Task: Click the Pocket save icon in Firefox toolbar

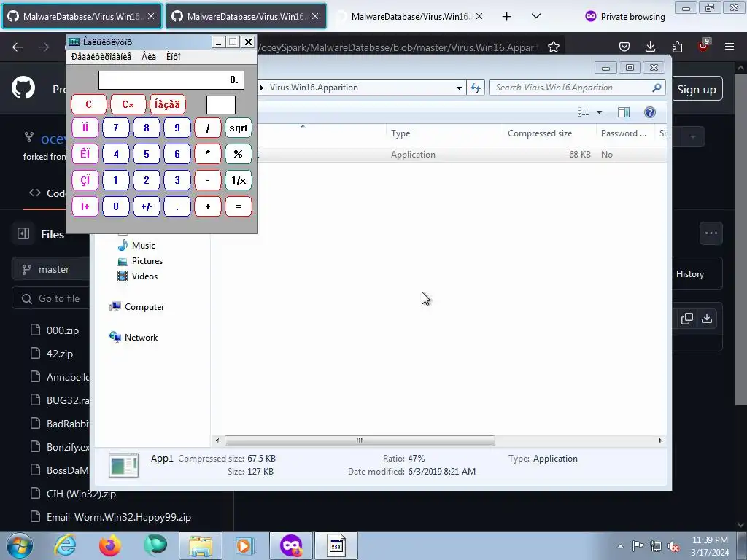Action: click(x=624, y=47)
